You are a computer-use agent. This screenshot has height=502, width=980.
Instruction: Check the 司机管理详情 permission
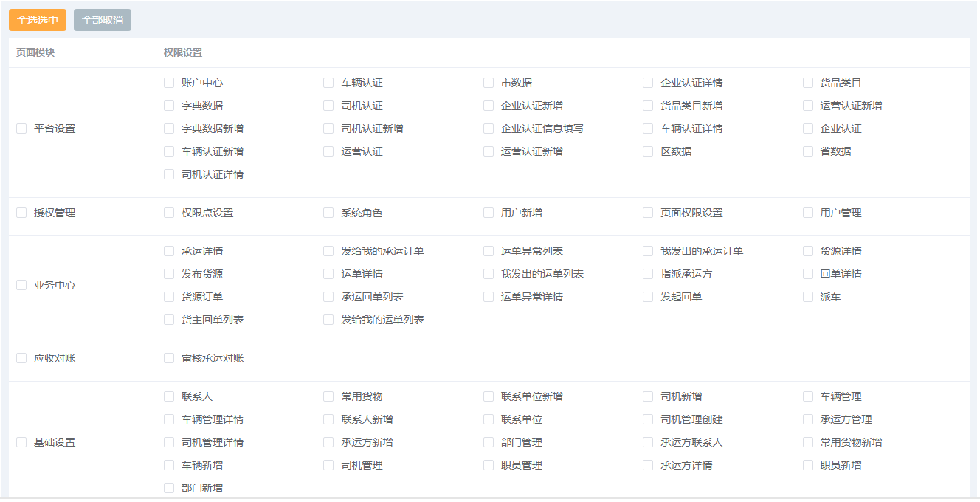pyautogui.click(x=169, y=442)
